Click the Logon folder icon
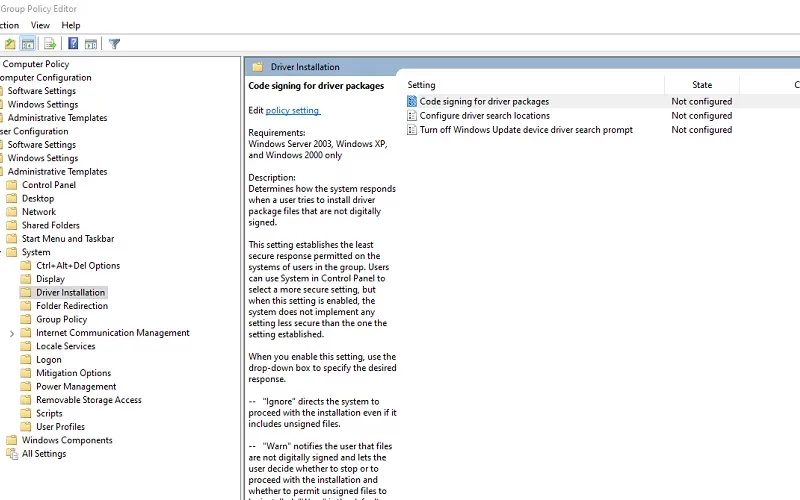 26,360
